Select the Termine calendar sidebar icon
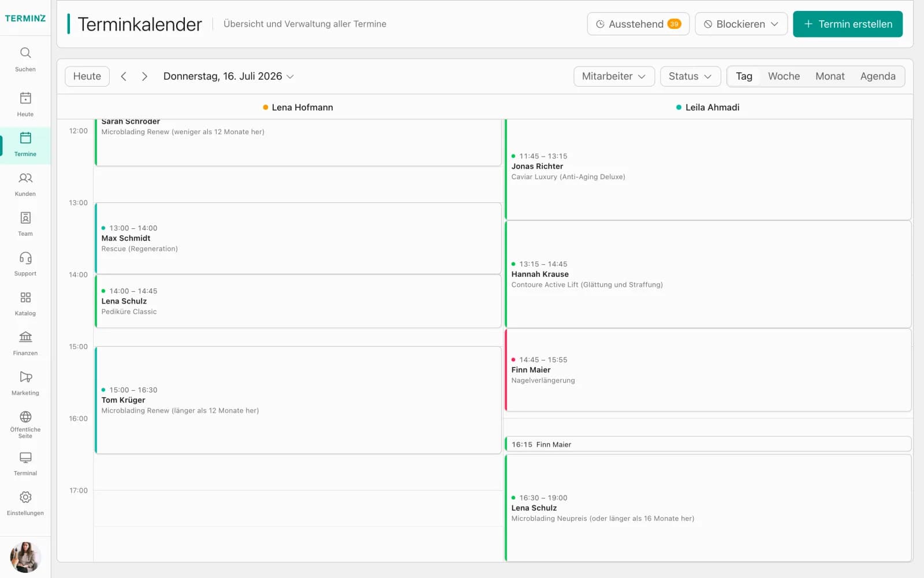Viewport: 924px width, 578px height. click(25, 144)
